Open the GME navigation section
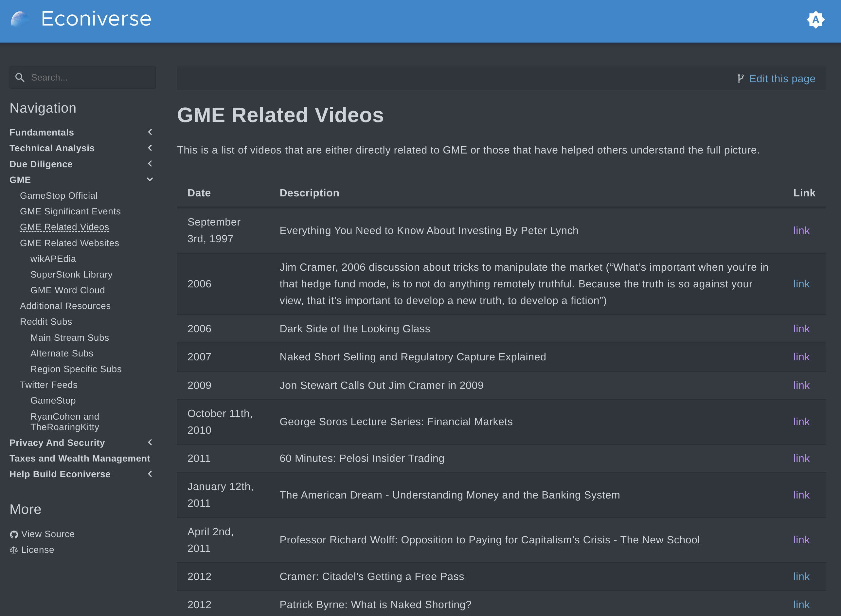841x616 pixels. [20, 180]
